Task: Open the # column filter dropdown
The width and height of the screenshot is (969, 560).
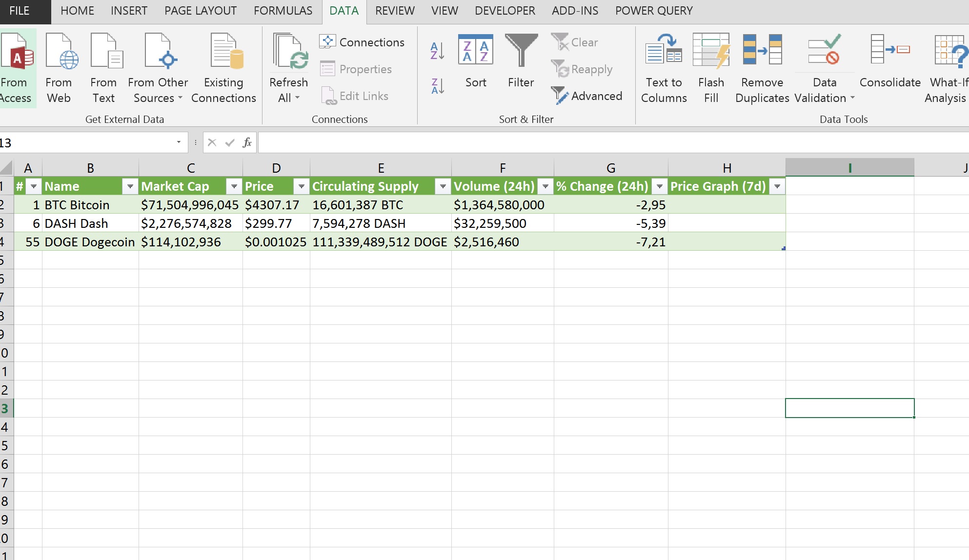Action: coord(34,186)
